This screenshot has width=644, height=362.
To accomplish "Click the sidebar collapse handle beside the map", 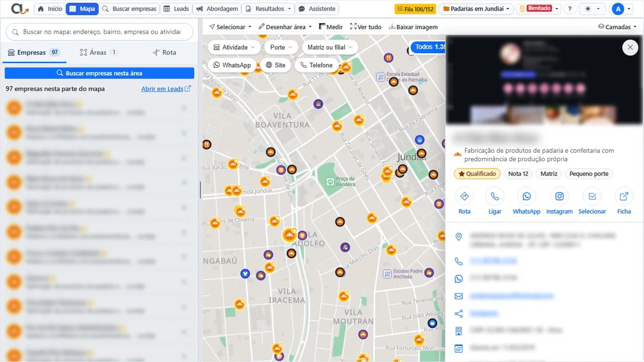I will pos(200,190).
